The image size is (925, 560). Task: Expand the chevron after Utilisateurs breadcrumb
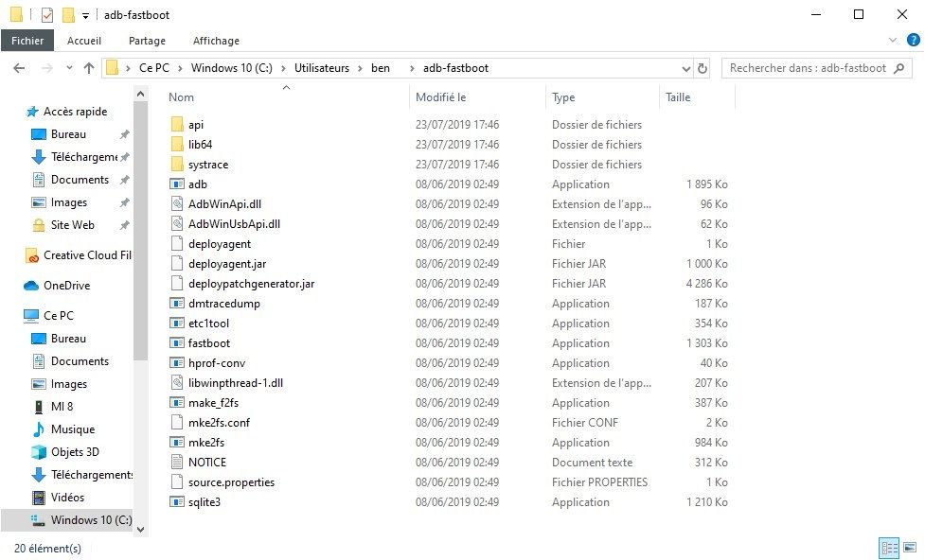click(x=361, y=68)
